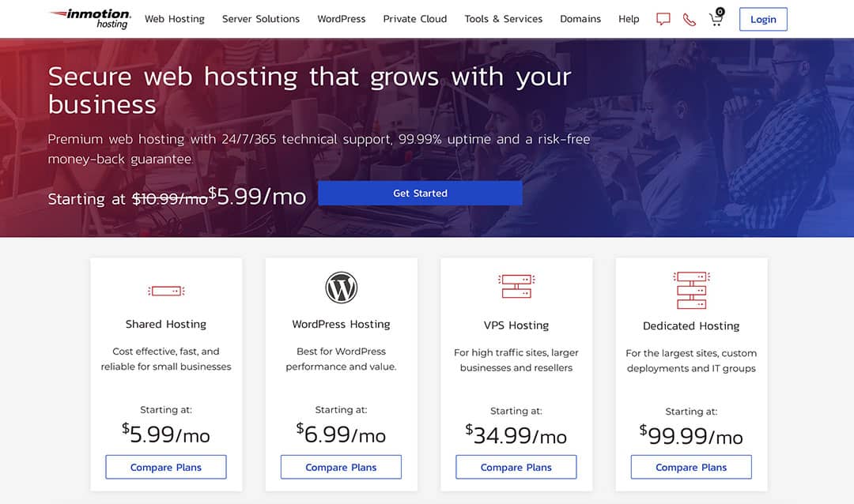
Task: Click the VPS Hosting servers icon
Action: click(x=516, y=286)
